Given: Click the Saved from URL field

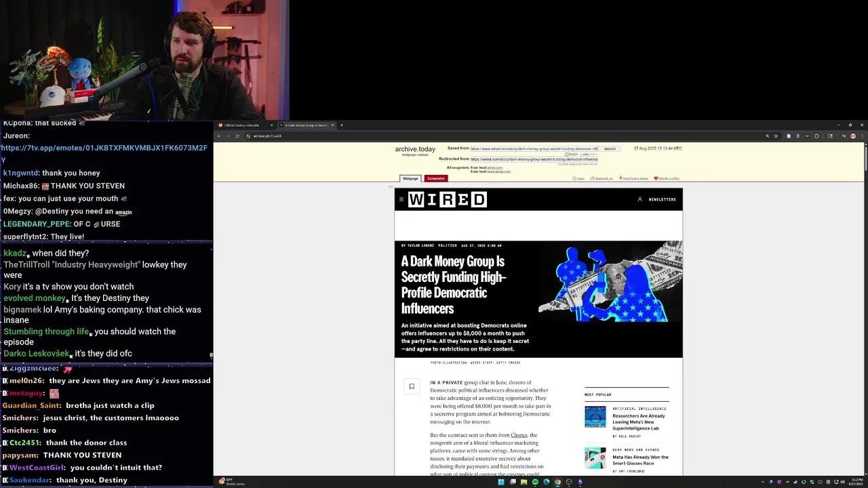Looking at the screenshot, I should 534,148.
